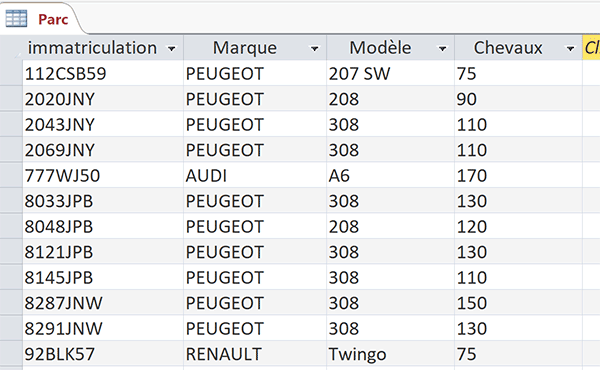Click the 207 SW model cell
600x370 pixels.
click(390, 73)
